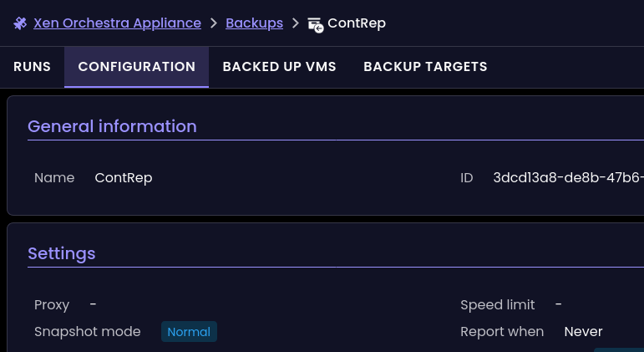
Task: Click the Snapshot mode label
Action: [x=87, y=332]
